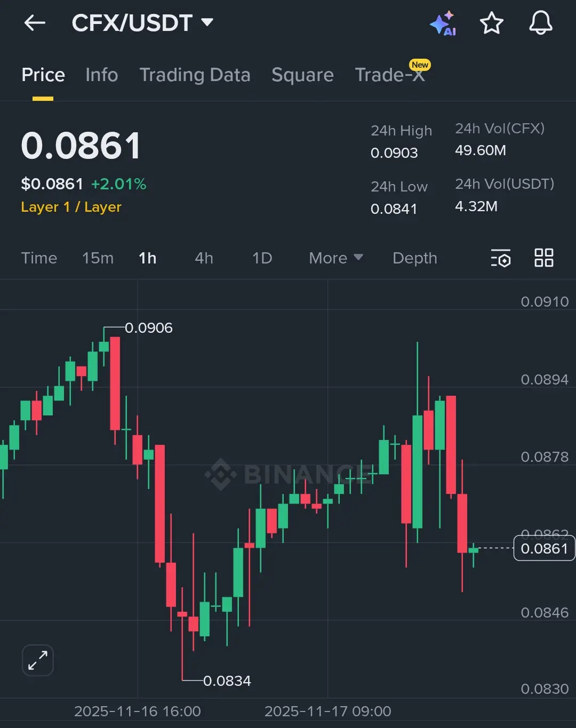576x728 pixels.
Task: Expand chart to fullscreen
Action: coord(38,660)
